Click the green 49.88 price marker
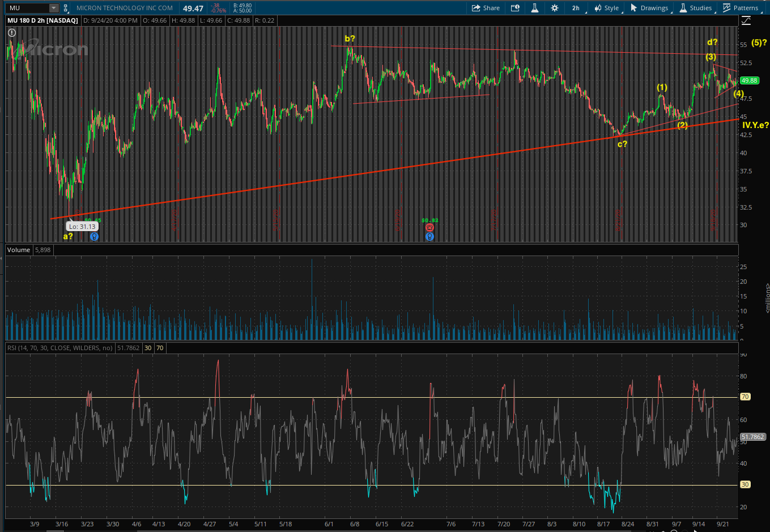The image size is (770, 532). click(750, 80)
